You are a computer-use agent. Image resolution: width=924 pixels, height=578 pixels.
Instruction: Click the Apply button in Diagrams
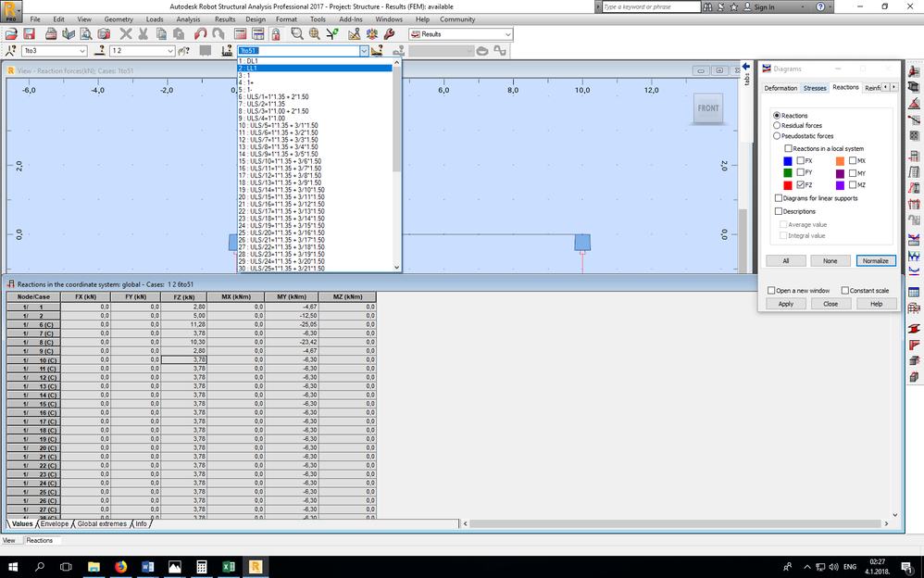[x=785, y=304]
